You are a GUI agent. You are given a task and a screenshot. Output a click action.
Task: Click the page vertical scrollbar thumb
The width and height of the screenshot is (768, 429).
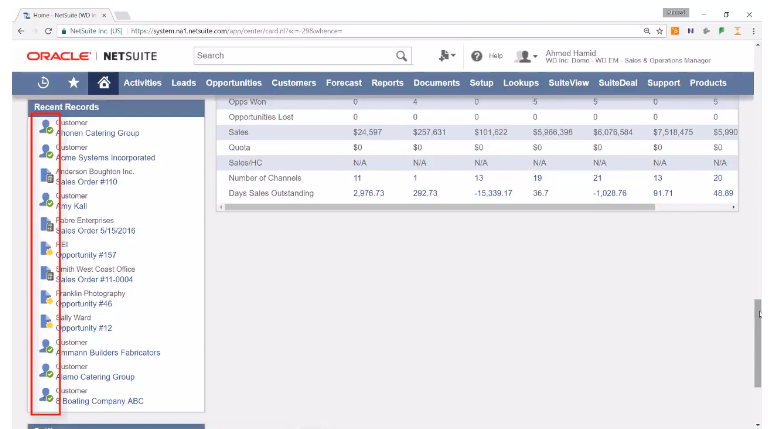(x=758, y=343)
